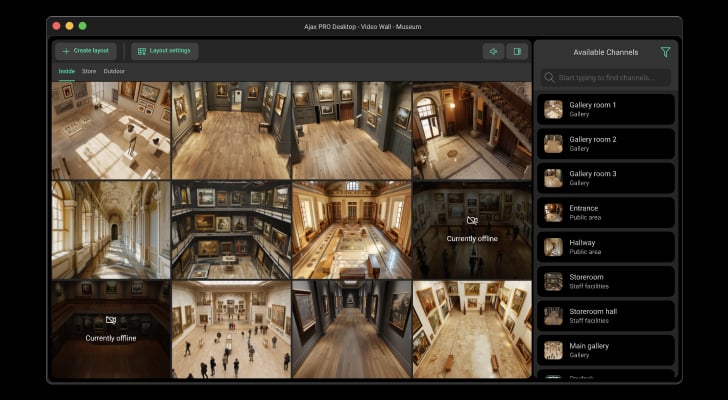Viewport: 728px width, 400px height.
Task: Select the Main gallery channel
Action: click(x=606, y=349)
